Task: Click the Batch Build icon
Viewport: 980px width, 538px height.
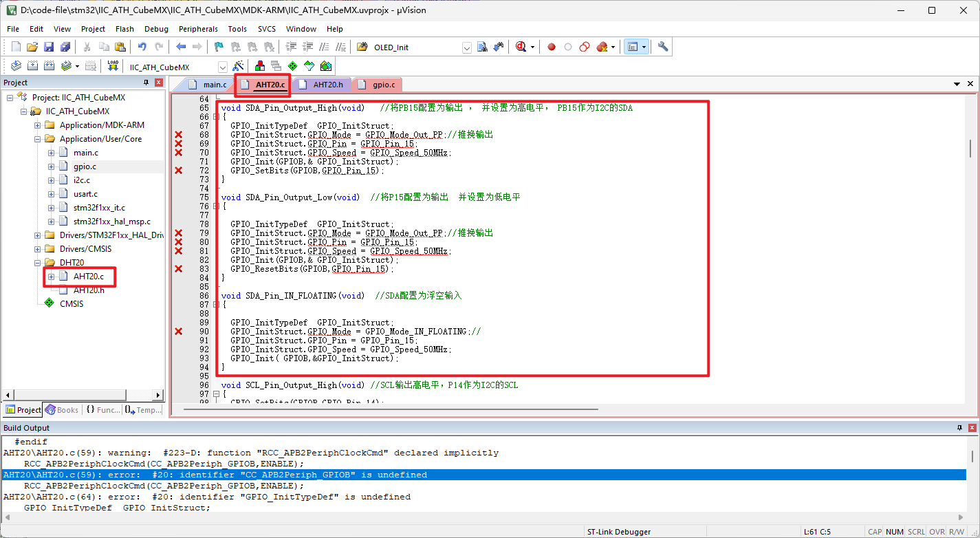Action: pos(66,66)
